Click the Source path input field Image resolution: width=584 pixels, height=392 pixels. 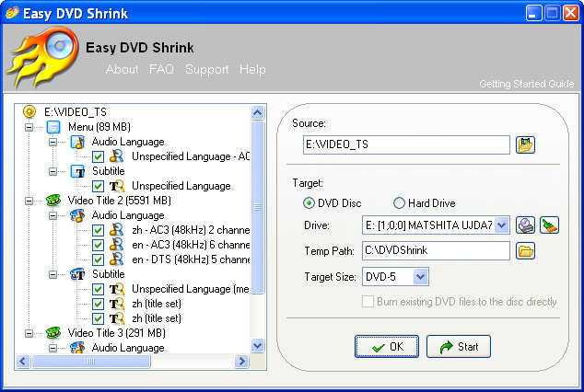tap(406, 144)
